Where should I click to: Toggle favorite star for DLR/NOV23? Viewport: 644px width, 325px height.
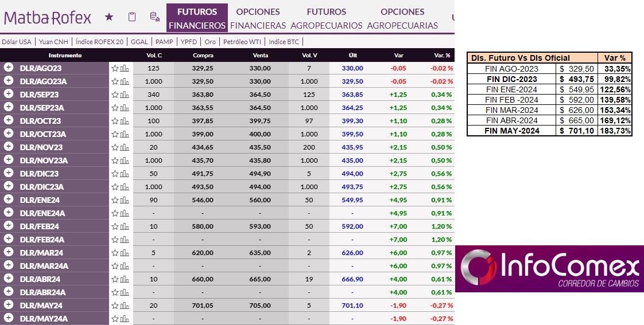pos(115,147)
